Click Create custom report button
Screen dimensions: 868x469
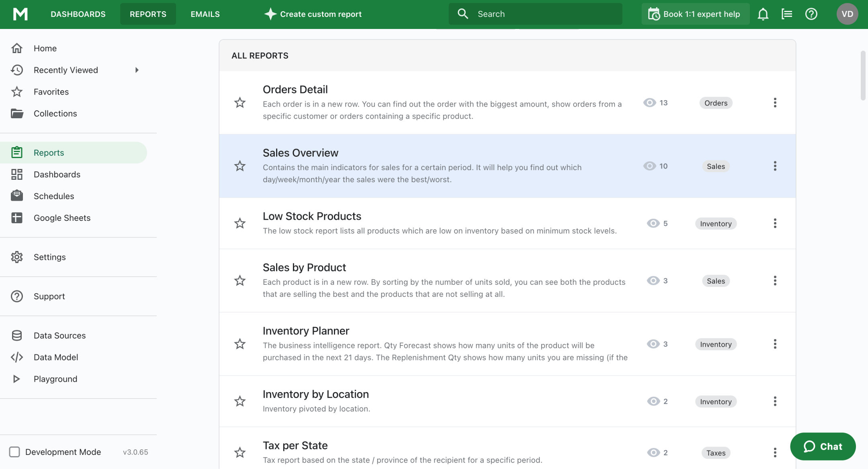click(313, 14)
